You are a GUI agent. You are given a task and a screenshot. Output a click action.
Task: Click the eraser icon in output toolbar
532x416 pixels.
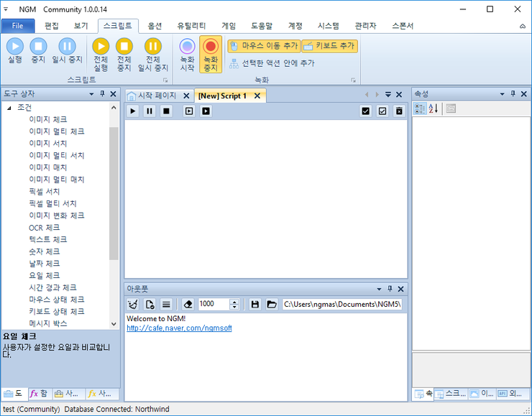[x=188, y=304]
